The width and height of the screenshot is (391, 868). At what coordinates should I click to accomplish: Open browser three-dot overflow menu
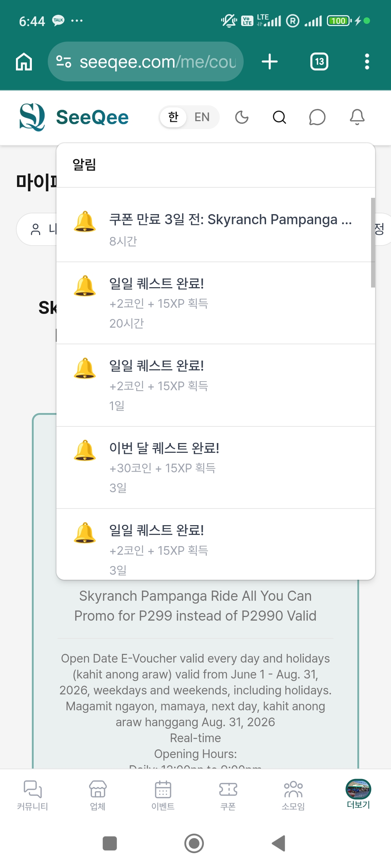pos(367,61)
